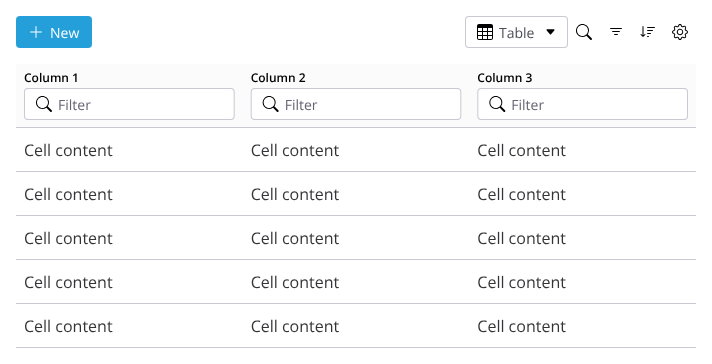Image resolution: width=712 pixels, height=364 pixels.
Task: Select the Column 3 header label
Action: [x=504, y=78]
